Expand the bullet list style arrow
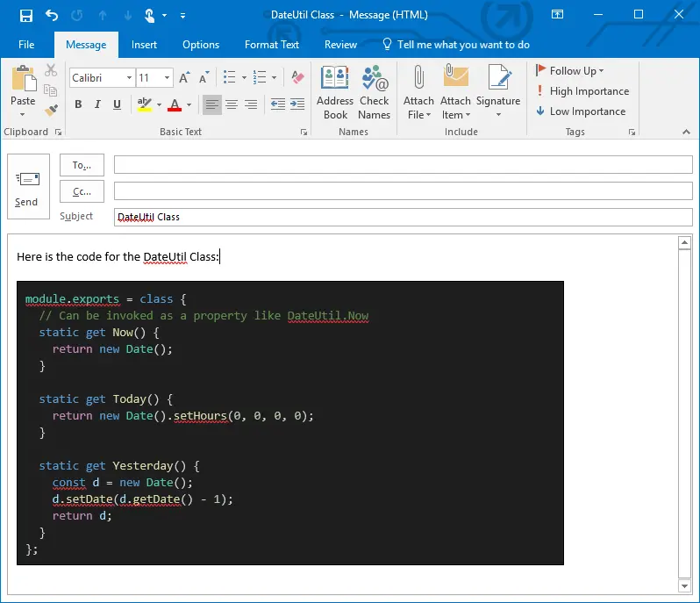This screenshot has width=700, height=603. 244,78
